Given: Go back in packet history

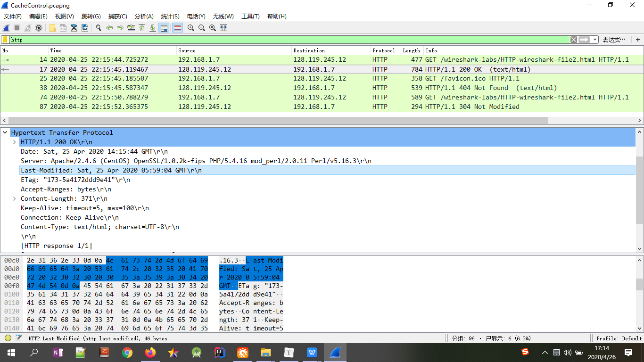Looking at the screenshot, I should coord(109,28).
